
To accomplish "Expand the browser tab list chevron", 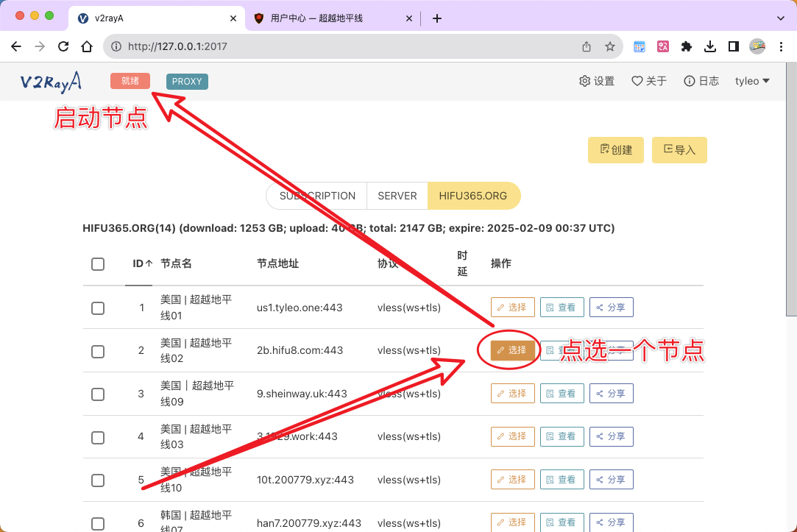I will click(781, 18).
